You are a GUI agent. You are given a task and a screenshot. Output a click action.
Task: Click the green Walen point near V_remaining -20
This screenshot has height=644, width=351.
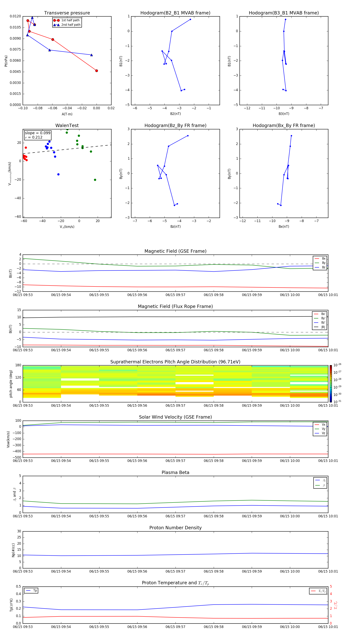click(95, 180)
